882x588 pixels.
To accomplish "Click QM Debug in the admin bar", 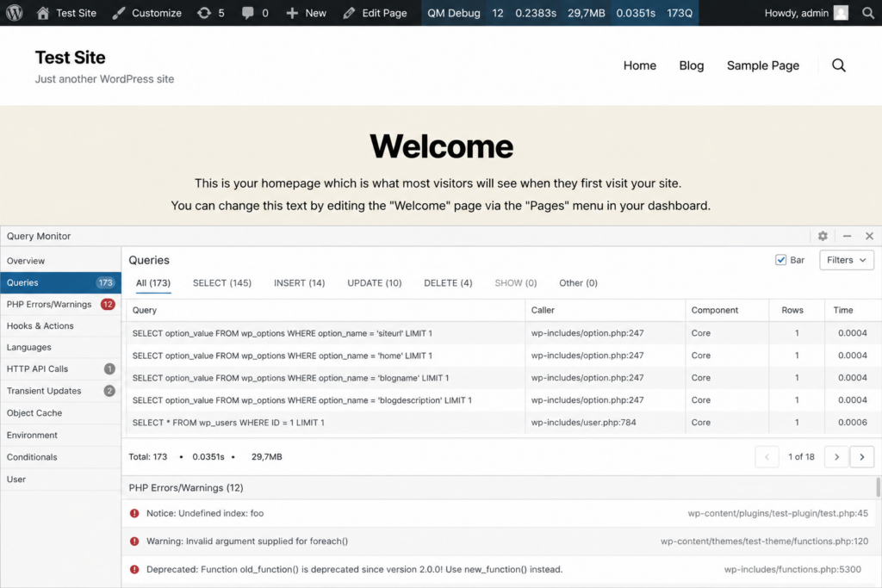I will pyautogui.click(x=453, y=12).
